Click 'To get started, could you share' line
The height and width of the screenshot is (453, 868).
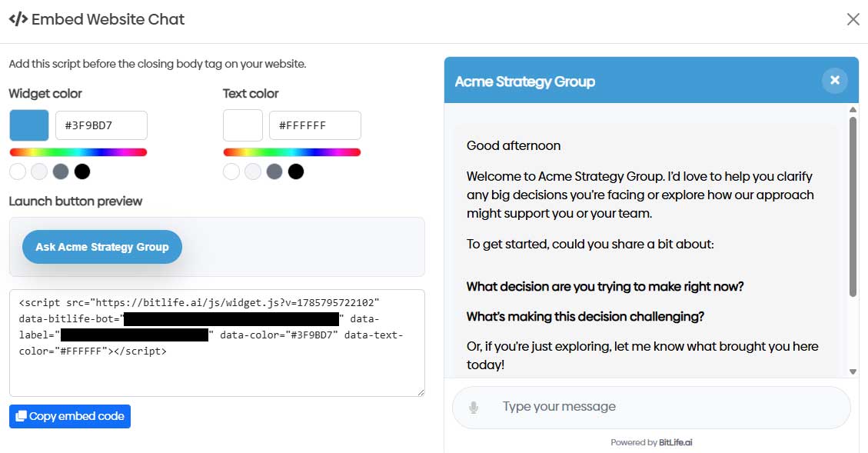click(x=590, y=245)
